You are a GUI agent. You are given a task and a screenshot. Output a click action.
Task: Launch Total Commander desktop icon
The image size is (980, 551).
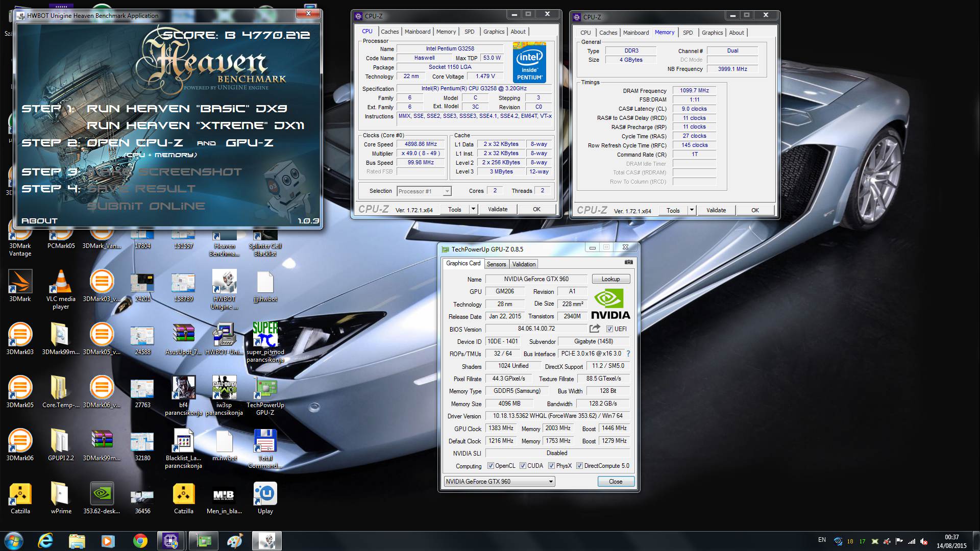265,448
